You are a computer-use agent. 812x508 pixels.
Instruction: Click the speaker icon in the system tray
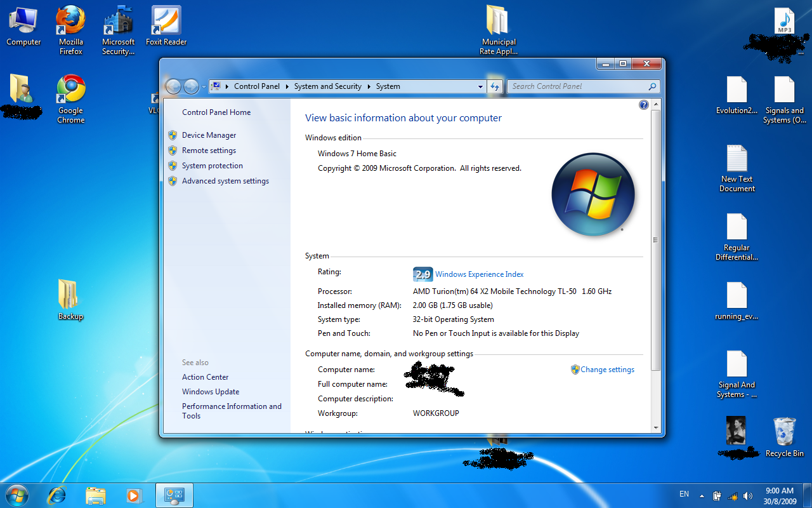tap(749, 495)
